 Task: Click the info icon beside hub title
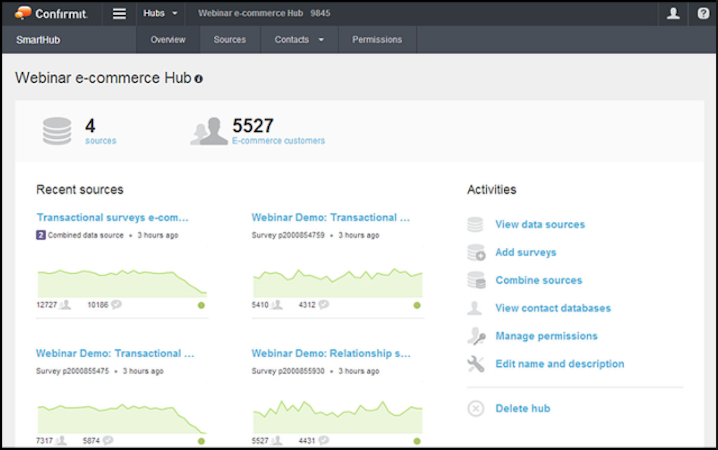(x=198, y=79)
